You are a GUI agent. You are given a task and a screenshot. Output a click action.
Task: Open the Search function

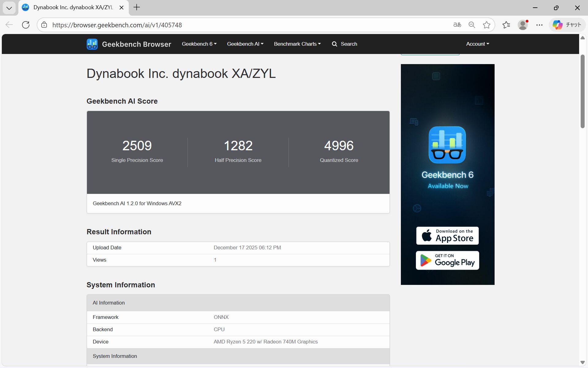344,44
